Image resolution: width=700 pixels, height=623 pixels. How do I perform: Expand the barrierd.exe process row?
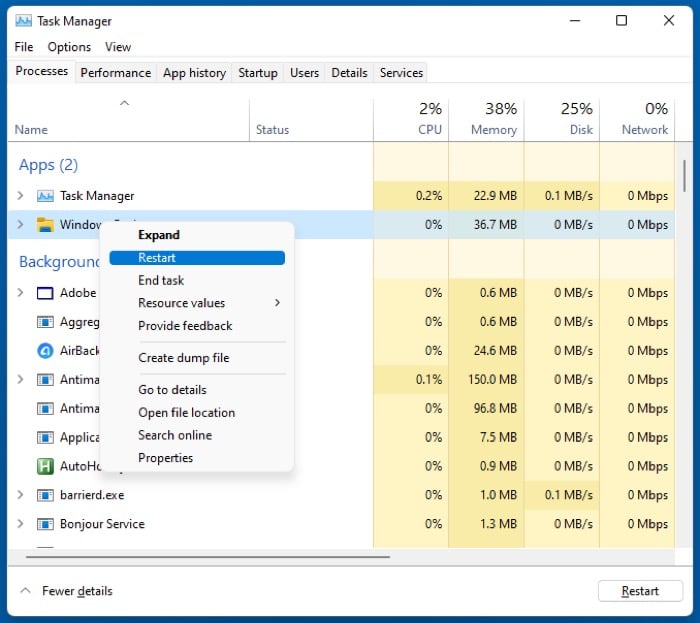pos(20,495)
